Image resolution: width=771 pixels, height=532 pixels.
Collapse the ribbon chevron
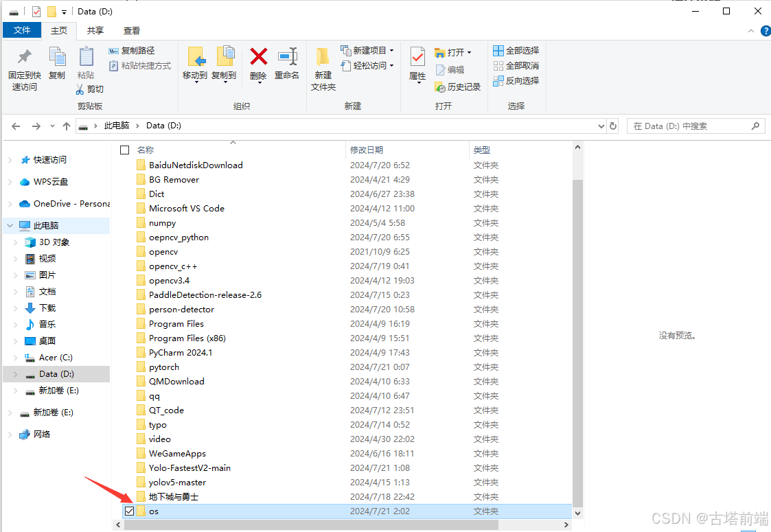751,31
